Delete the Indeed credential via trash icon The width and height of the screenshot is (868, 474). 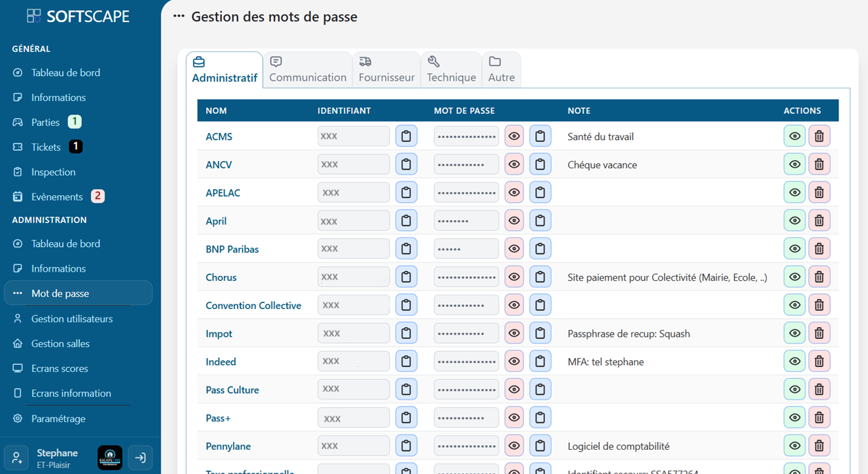[819, 361]
